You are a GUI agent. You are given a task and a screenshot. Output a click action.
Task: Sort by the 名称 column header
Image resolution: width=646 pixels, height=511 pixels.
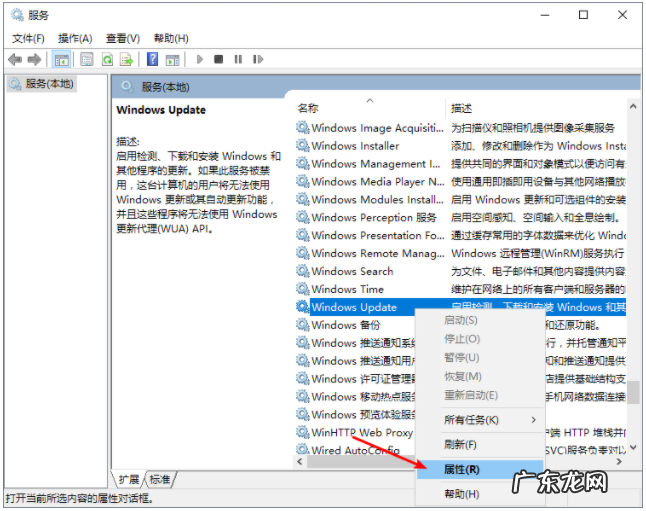coord(371,108)
